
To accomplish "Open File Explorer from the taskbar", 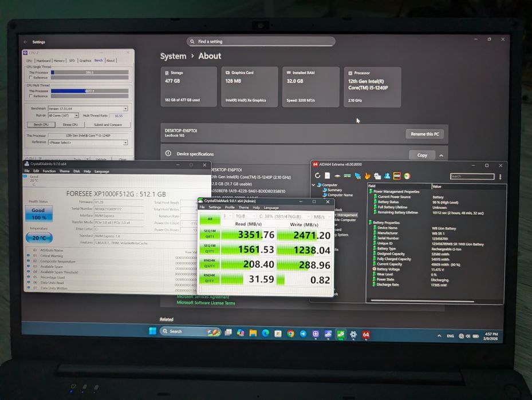I will pyautogui.click(x=253, y=333).
